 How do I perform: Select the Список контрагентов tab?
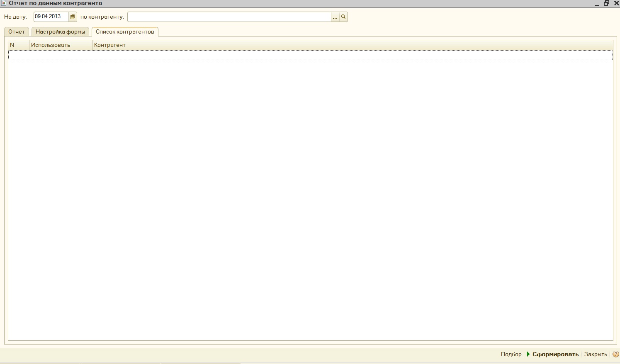pos(125,32)
